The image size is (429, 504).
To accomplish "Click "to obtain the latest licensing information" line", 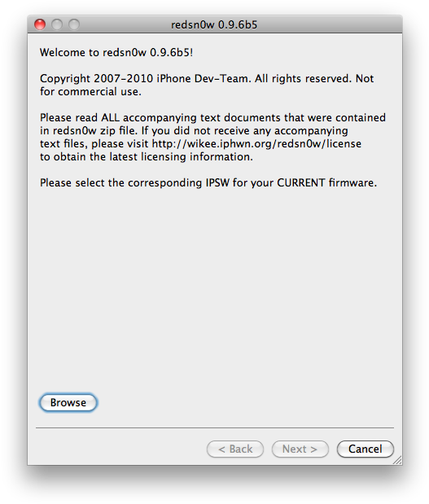I will (x=147, y=157).
